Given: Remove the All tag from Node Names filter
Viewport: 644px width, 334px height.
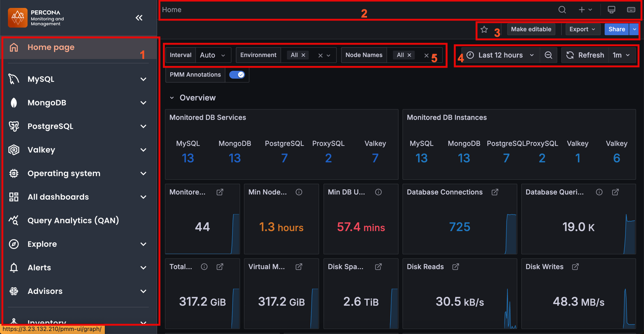Looking at the screenshot, I should coord(410,55).
